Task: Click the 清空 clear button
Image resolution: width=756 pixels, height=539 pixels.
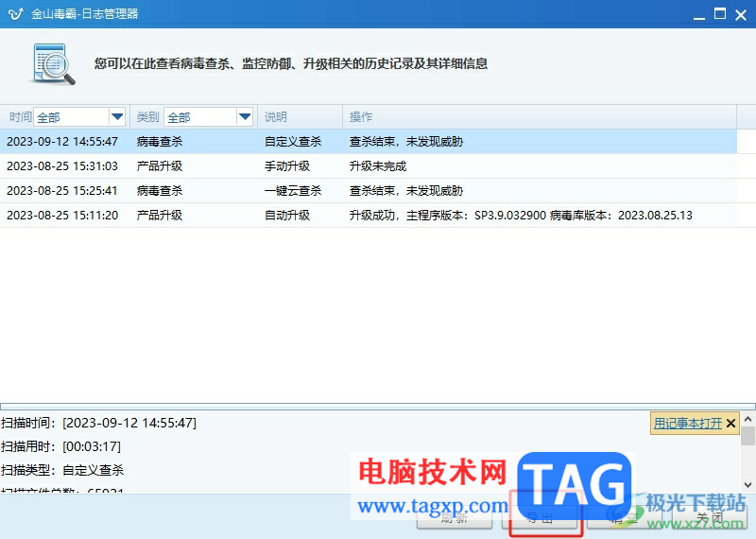Action: [625, 518]
